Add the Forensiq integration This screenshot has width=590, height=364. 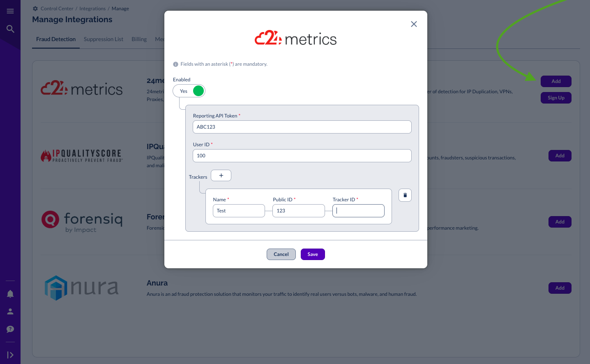pos(560,222)
